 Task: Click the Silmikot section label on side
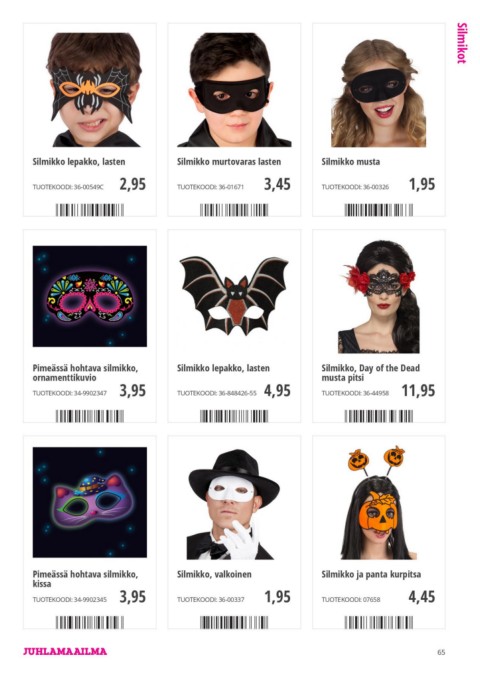tap(462, 43)
